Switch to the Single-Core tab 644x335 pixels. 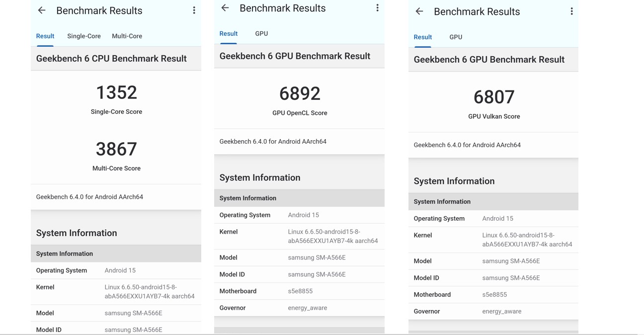pos(84,36)
